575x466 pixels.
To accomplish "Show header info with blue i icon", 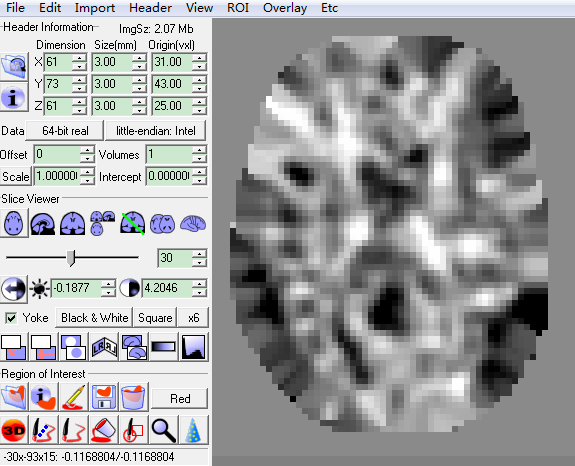I will pos(14,97).
